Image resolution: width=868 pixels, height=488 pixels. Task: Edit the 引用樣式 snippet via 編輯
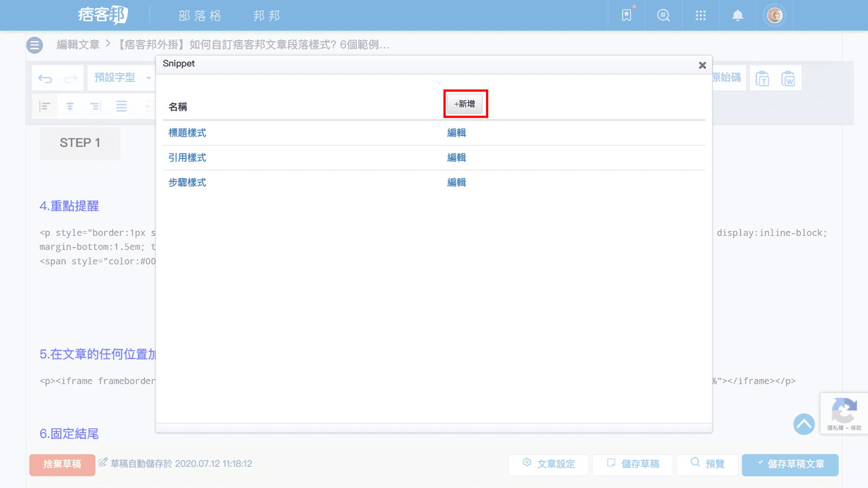coord(456,158)
